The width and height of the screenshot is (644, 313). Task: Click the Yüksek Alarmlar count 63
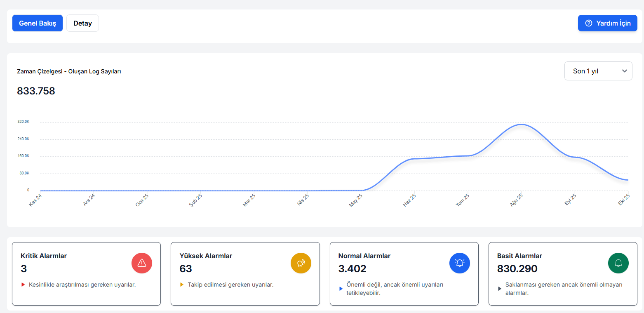pyautogui.click(x=186, y=269)
